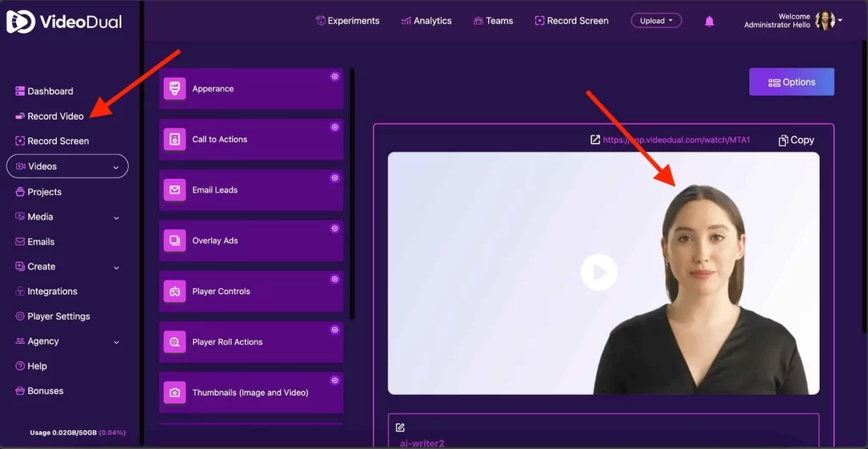Viewport: 868px width, 449px height.
Task: Click the notification bell icon
Action: (709, 21)
